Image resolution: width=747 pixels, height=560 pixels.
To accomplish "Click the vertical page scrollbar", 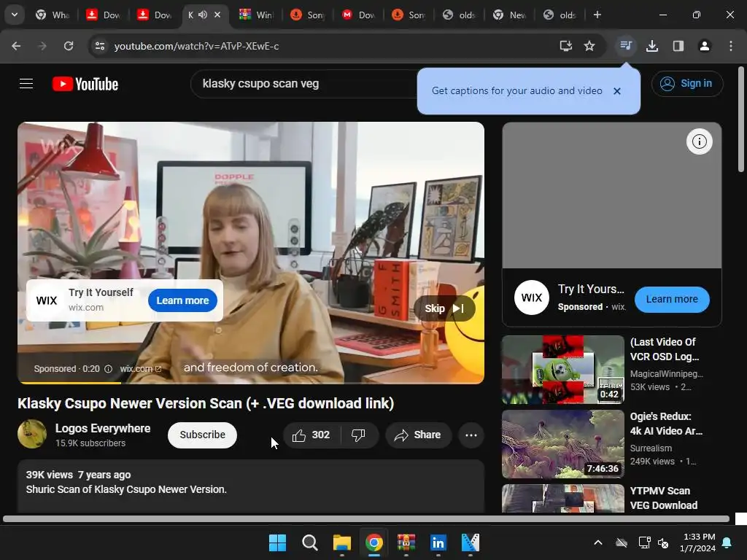I will tap(741, 119).
